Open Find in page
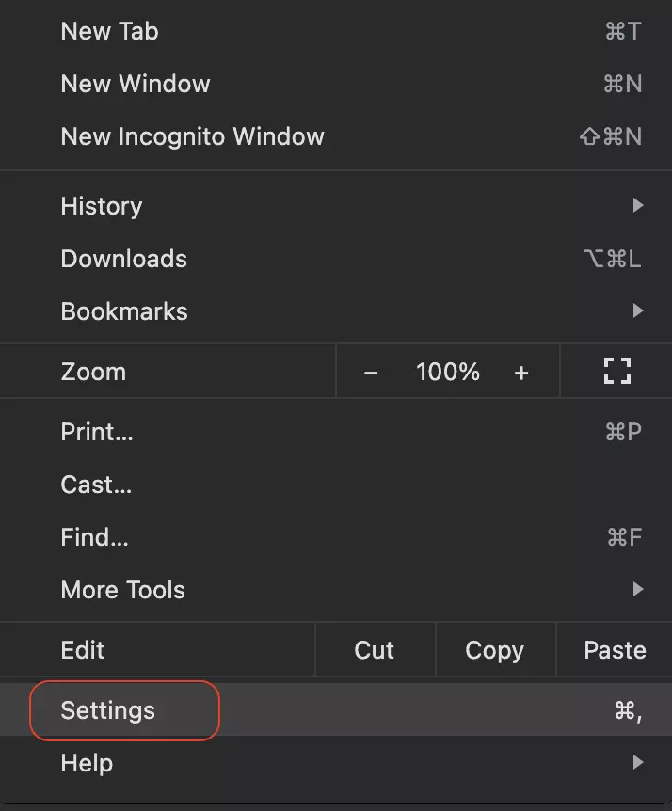The width and height of the screenshot is (672, 811). [x=94, y=537]
